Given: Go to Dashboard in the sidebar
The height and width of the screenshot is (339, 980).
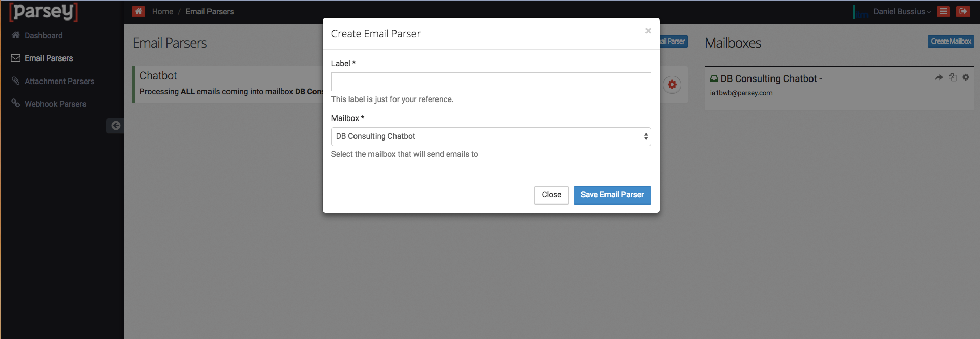Looking at the screenshot, I should click(x=44, y=35).
